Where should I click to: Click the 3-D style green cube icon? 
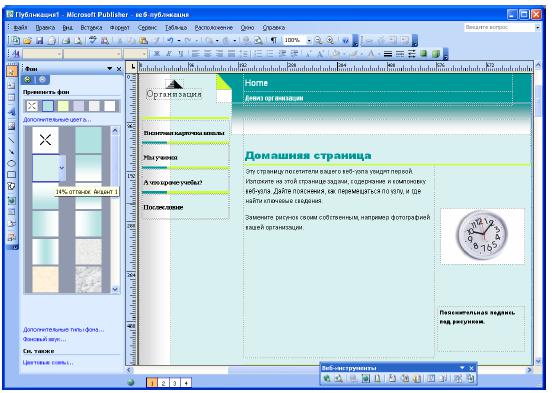point(436,54)
